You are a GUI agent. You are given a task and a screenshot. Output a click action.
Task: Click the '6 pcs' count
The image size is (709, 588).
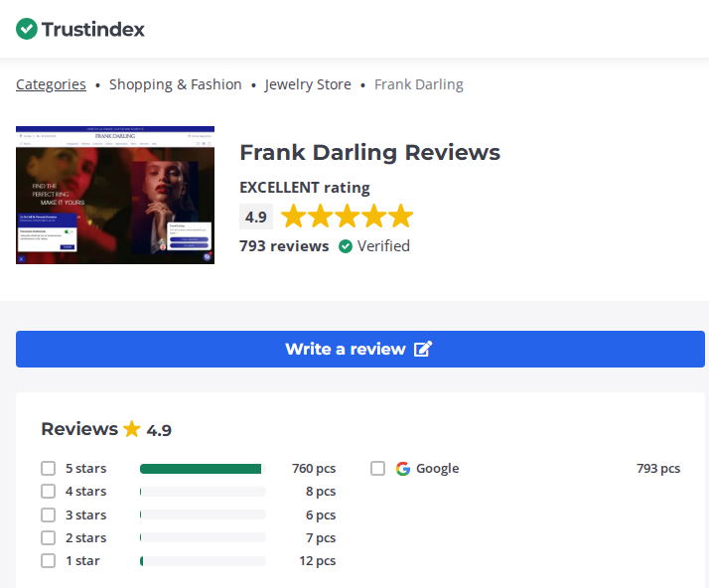click(x=321, y=515)
